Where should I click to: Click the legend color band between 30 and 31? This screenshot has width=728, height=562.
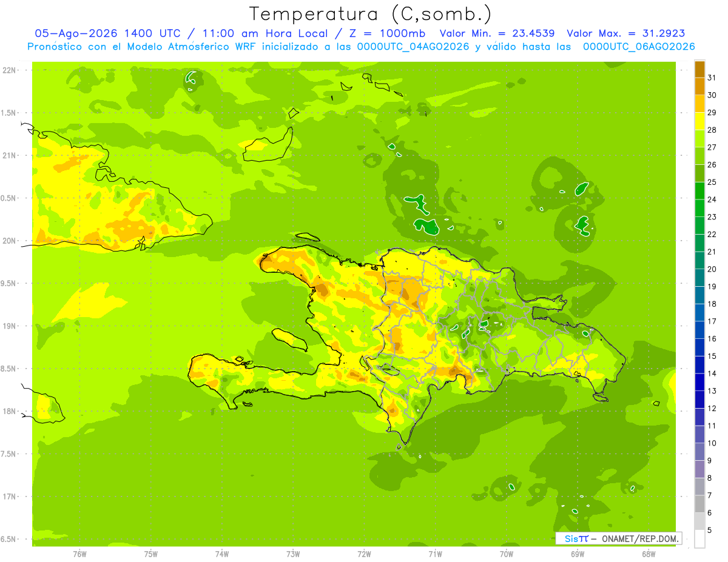click(699, 87)
